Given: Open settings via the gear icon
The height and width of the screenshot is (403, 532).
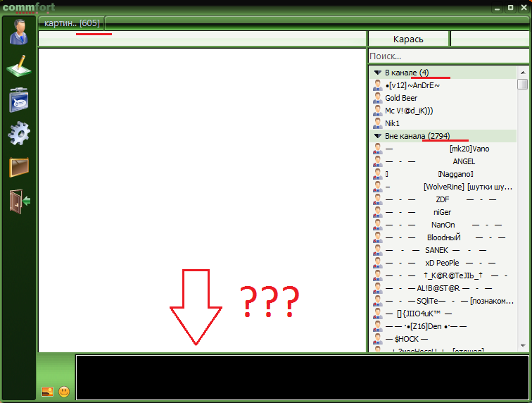Looking at the screenshot, I should 18,132.
